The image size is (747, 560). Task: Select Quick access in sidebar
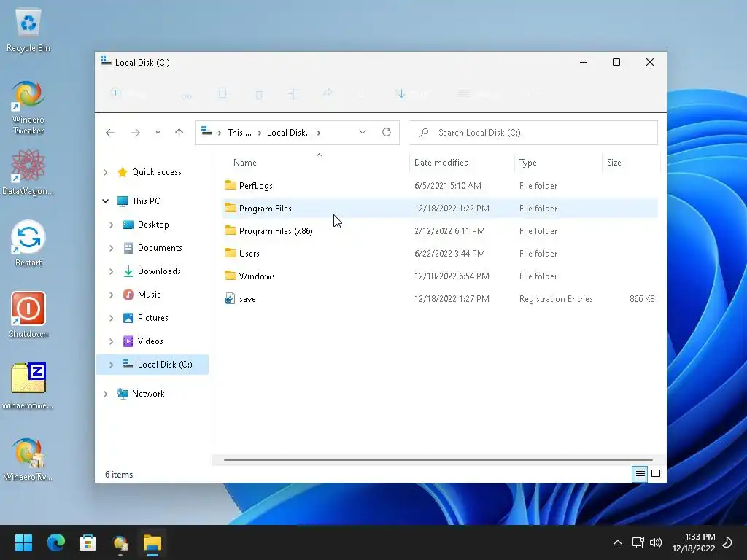pyautogui.click(x=157, y=172)
